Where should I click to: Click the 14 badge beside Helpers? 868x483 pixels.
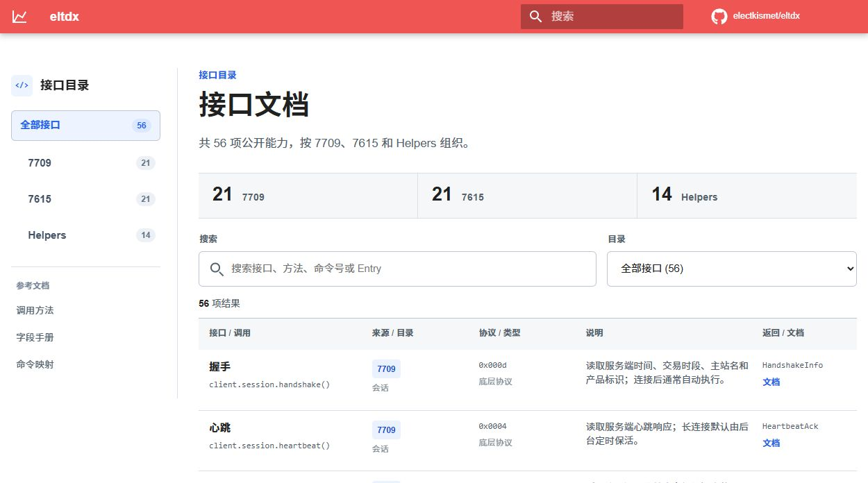click(146, 235)
